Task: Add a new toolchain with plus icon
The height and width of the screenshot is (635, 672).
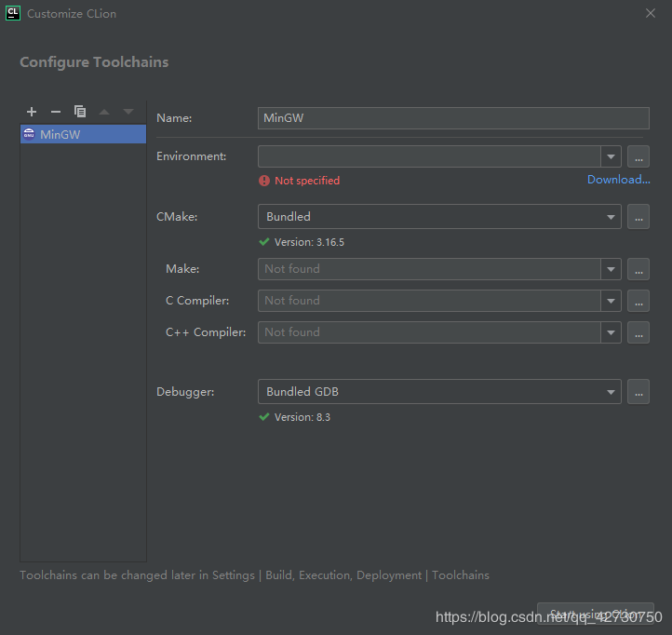Action: [x=32, y=112]
